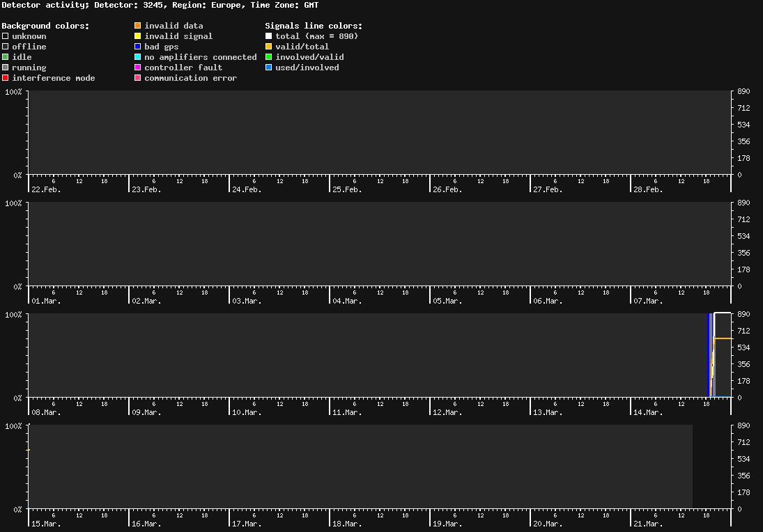This screenshot has height=532, width=763.
Task: Click the yellow invalid signal legend square
Action: [x=138, y=36]
